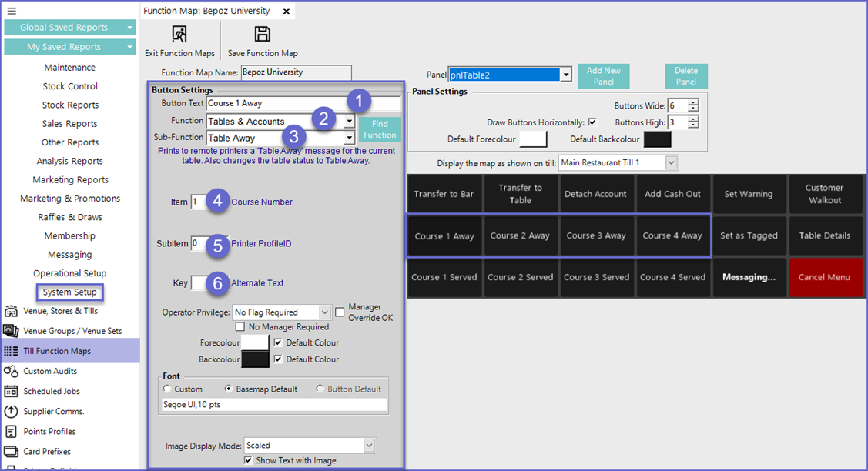Open the Marketing & Promotions menu
This screenshot has height=471, width=868.
pyautogui.click(x=70, y=199)
